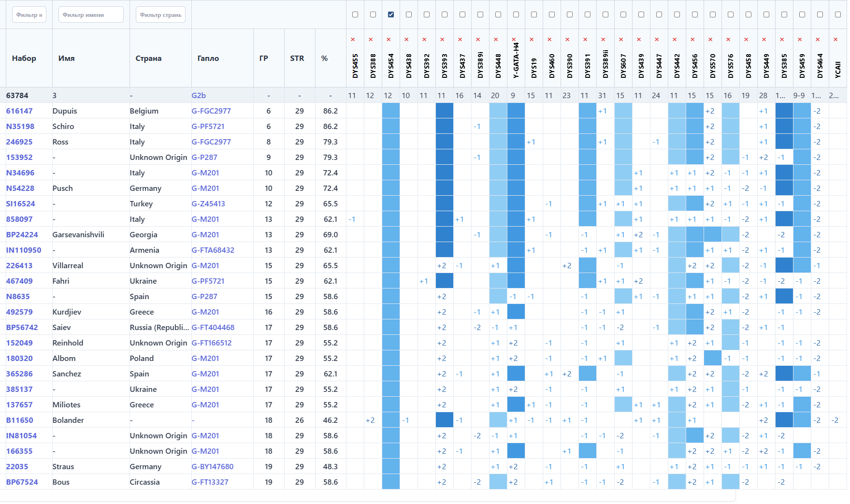Sort by the STR column header
The height and width of the screenshot is (504, 850).
point(297,58)
